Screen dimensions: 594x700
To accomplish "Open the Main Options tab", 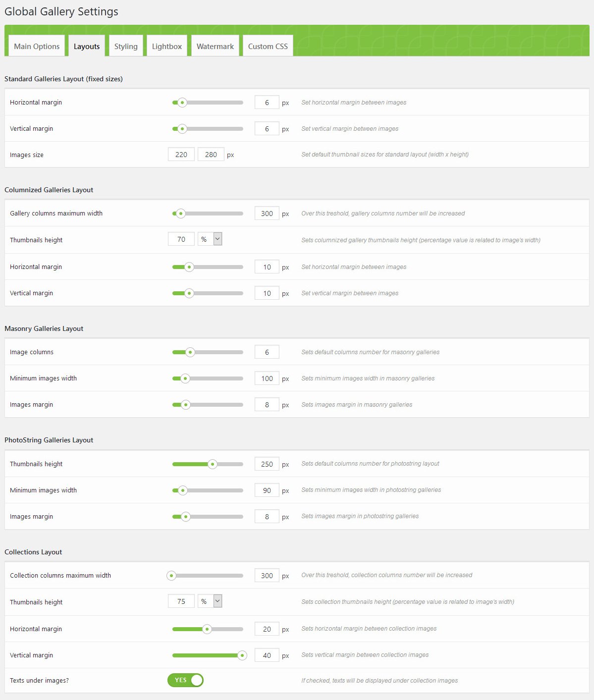I will [x=37, y=46].
